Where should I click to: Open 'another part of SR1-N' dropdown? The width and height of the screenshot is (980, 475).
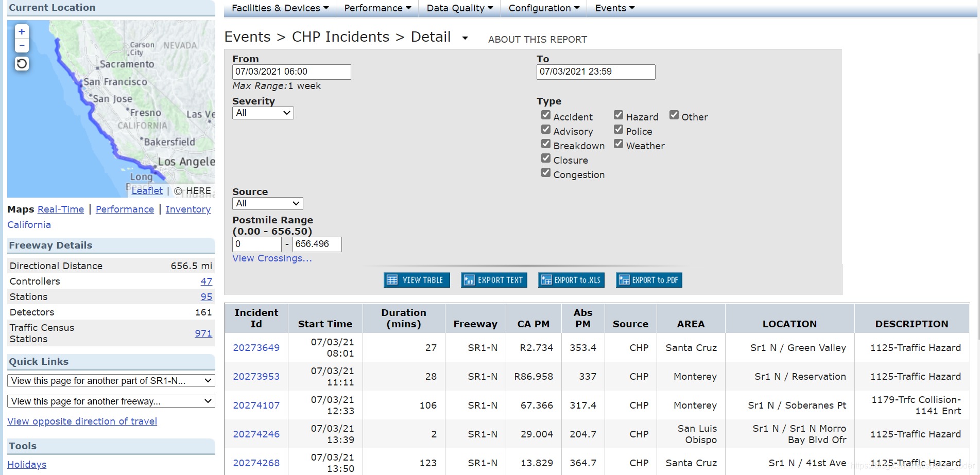coord(111,380)
